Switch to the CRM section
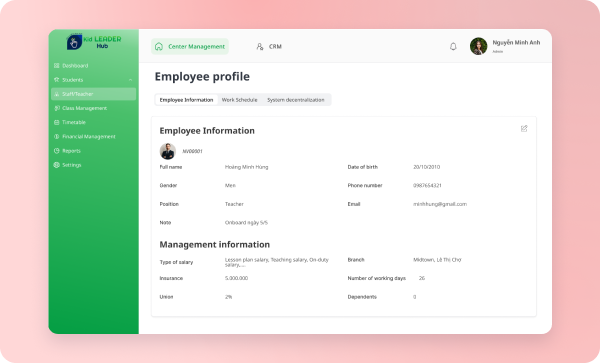This screenshot has height=363, width=600. pyautogui.click(x=269, y=47)
